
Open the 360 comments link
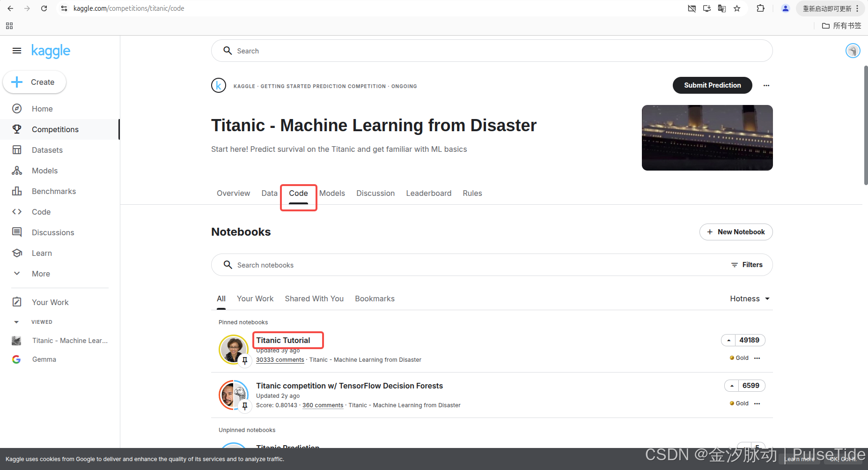(323, 405)
